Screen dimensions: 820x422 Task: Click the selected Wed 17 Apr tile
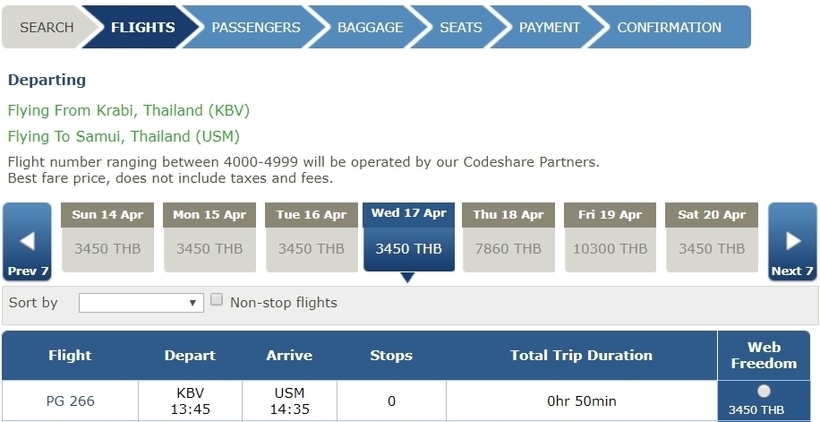408,237
